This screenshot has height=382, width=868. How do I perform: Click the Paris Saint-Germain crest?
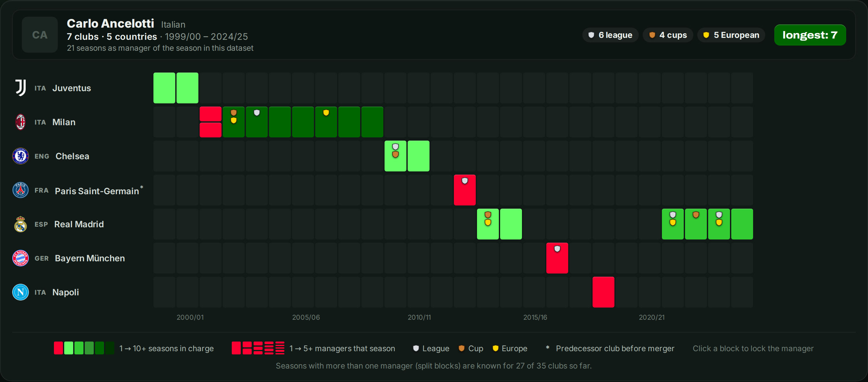pos(21,190)
